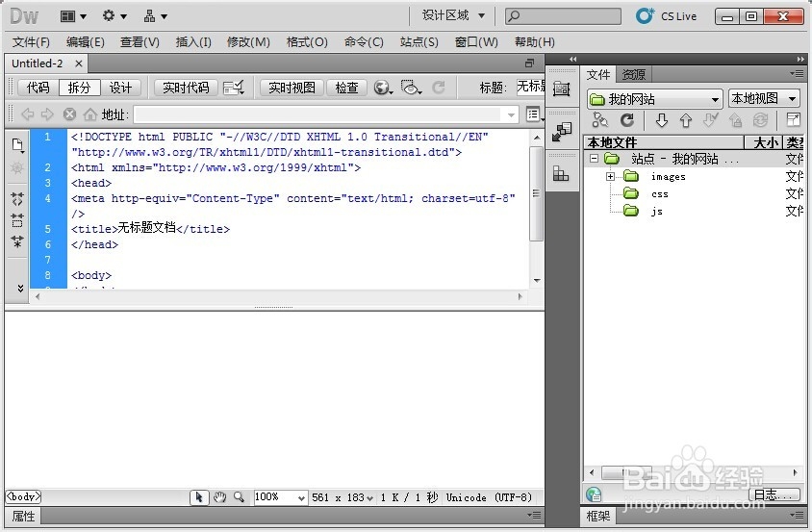Select the Zoom magnifier tool
Viewport: 812px width, 532px height.
point(239,497)
